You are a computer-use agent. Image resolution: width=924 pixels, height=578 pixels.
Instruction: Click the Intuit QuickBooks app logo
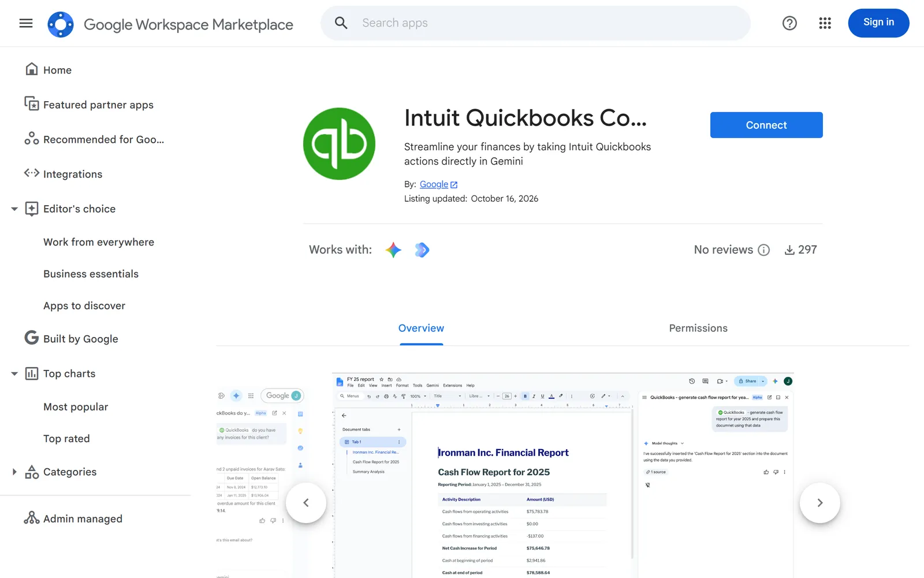click(339, 143)
